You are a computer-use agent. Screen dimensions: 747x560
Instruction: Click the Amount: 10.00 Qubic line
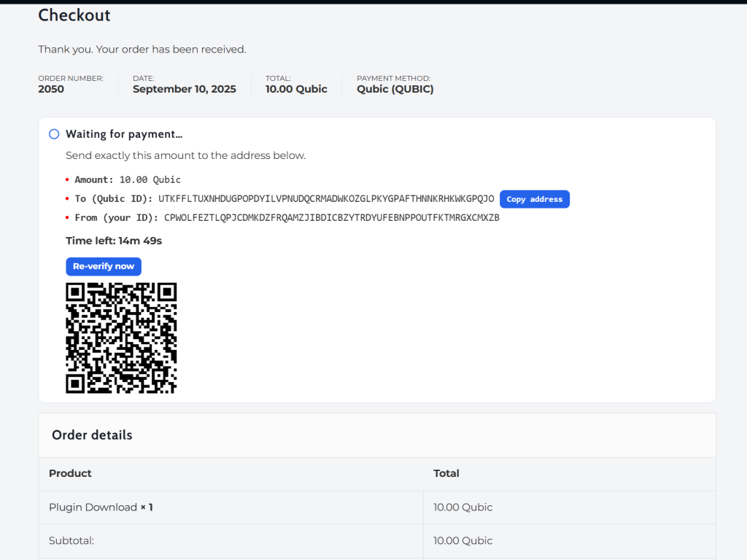(128, 179)
